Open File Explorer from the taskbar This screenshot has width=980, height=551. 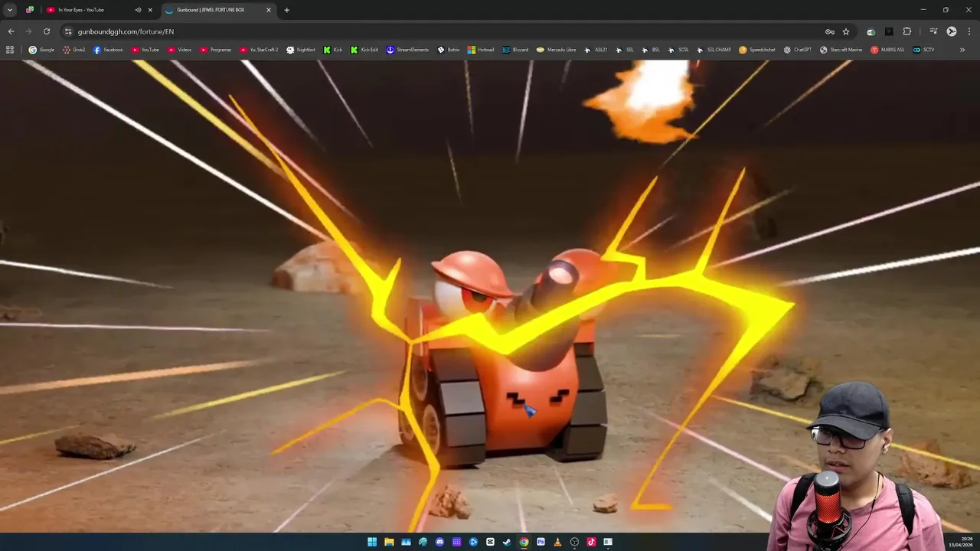click(x=389, y=542)
